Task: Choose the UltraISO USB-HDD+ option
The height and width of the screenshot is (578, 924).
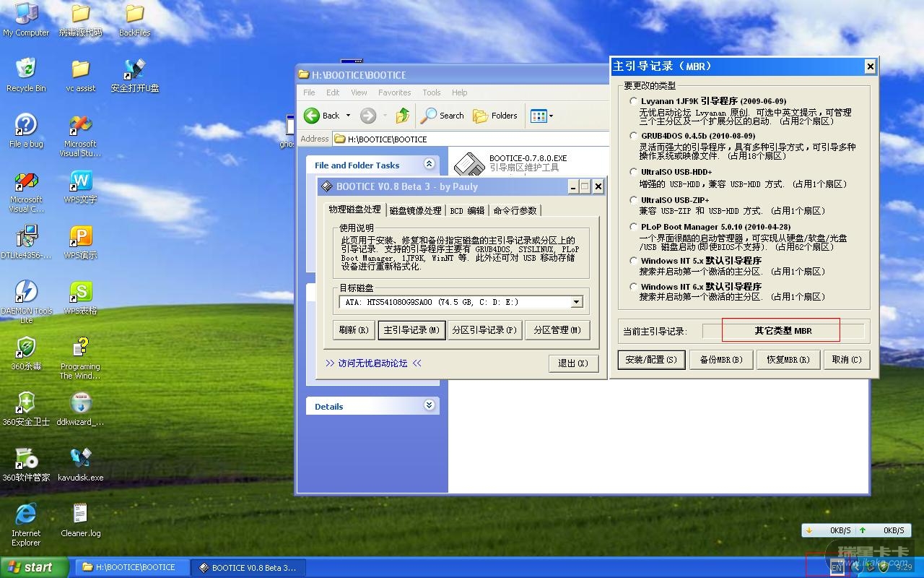Action: click(x=634, y=173)
